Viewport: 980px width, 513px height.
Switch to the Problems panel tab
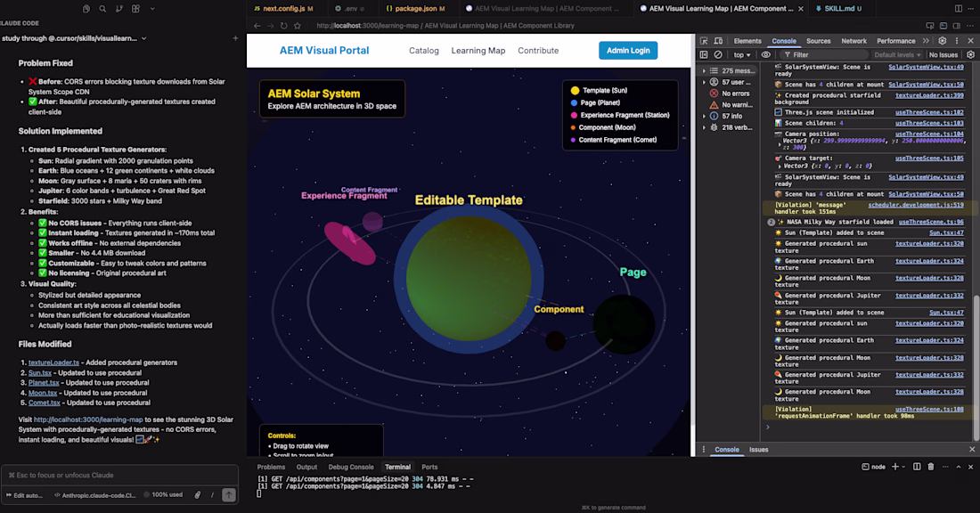pos(271,467)
